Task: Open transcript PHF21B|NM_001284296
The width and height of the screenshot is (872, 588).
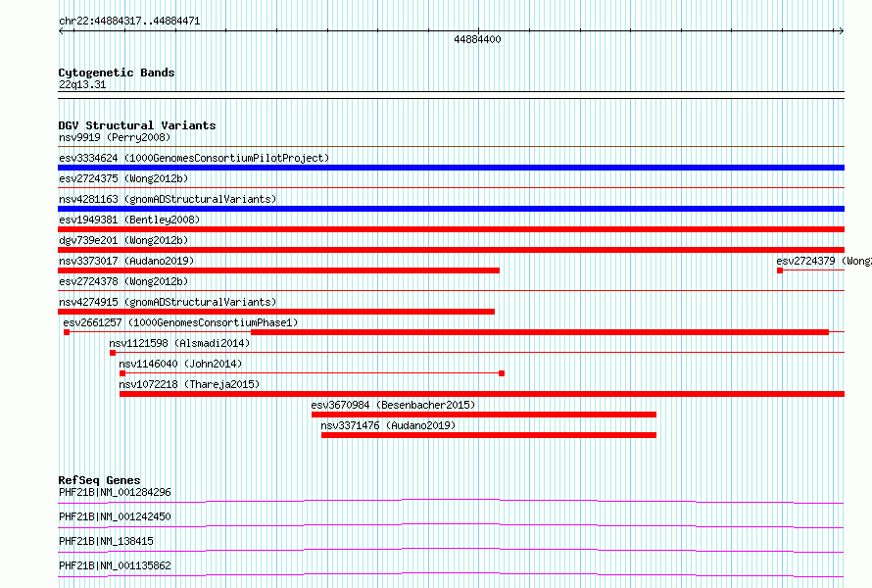Action: (x=115, y=492)
